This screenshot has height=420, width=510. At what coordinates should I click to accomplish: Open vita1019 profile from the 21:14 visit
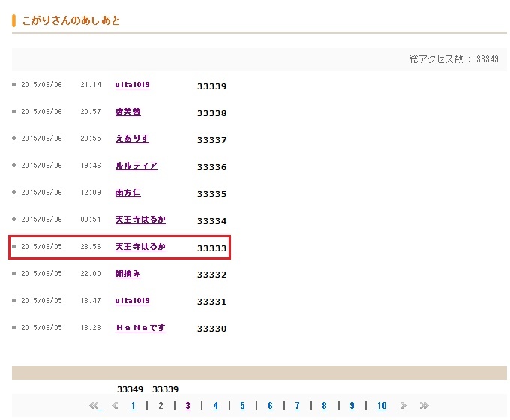[132, 85]
